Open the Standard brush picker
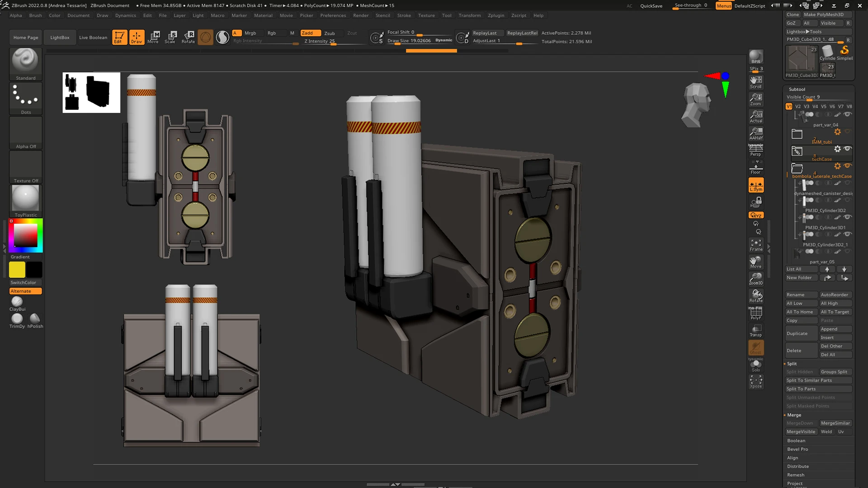This screenshot has width=868, height=488. click(x=26, y=64)
